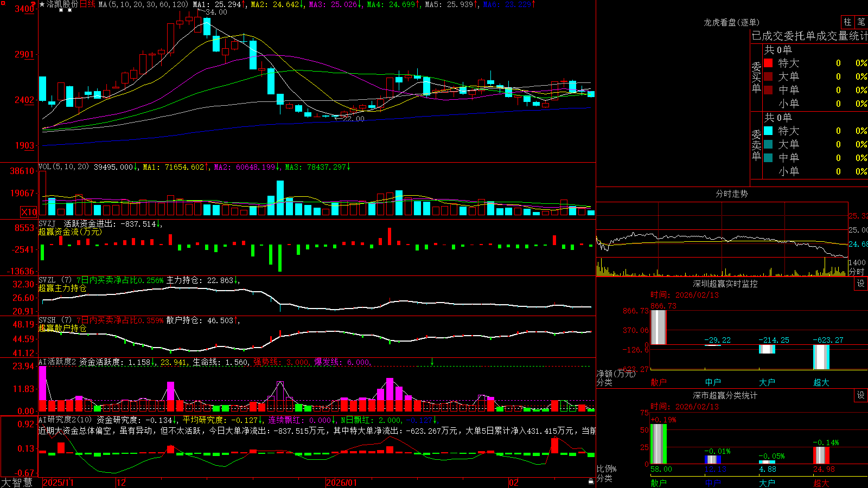The image size is (868, 488).
Task: Click the 超赢资金流(万元) label
Action: pos(70,232)
